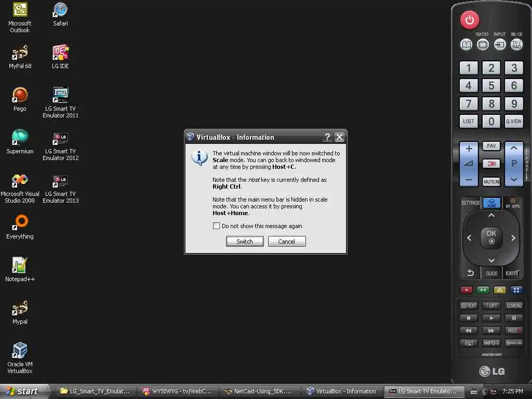Check 'Do not show this message again'

click(216, 225)
